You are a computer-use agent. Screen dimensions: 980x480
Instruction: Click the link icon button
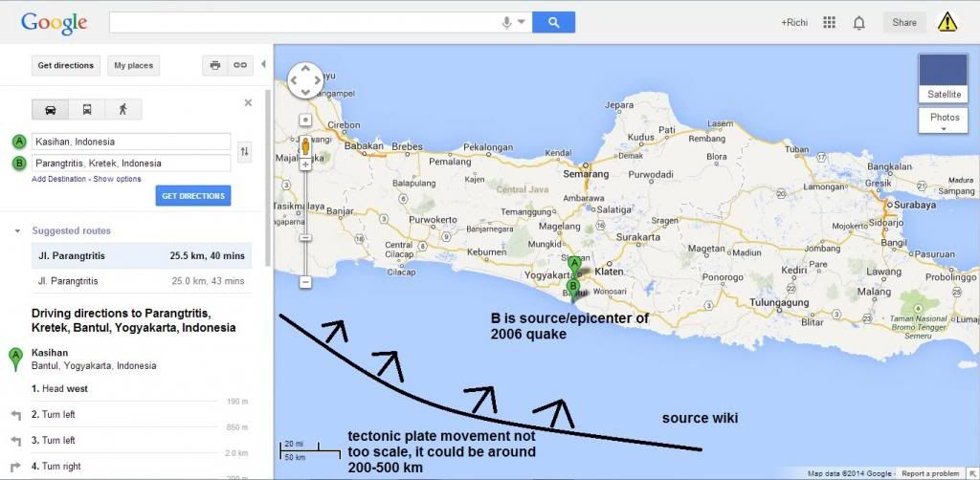(x=240, y=65)
